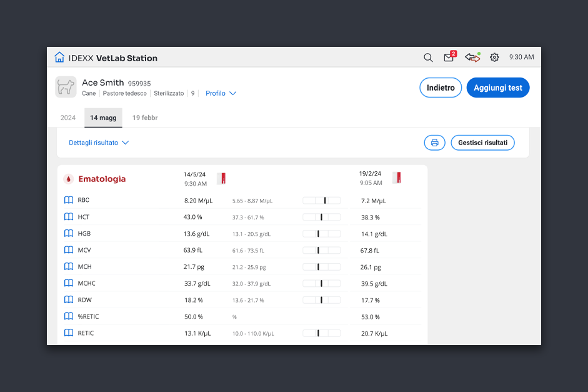Open the analyzer icon beside 19/2/24 date
This screenshot has height=392, width=588.
397,178
